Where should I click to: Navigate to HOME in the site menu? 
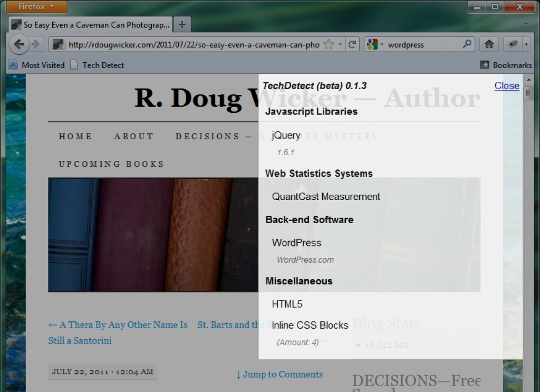(x=75, y=137)
